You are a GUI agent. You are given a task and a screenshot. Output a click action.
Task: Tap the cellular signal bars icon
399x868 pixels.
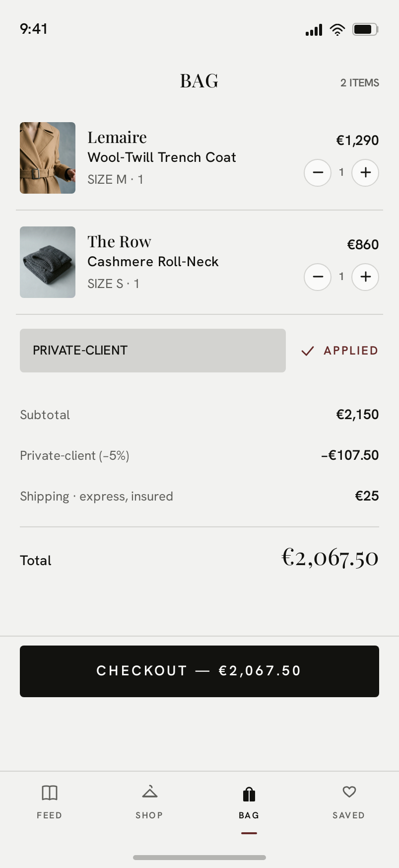point(314,30)
